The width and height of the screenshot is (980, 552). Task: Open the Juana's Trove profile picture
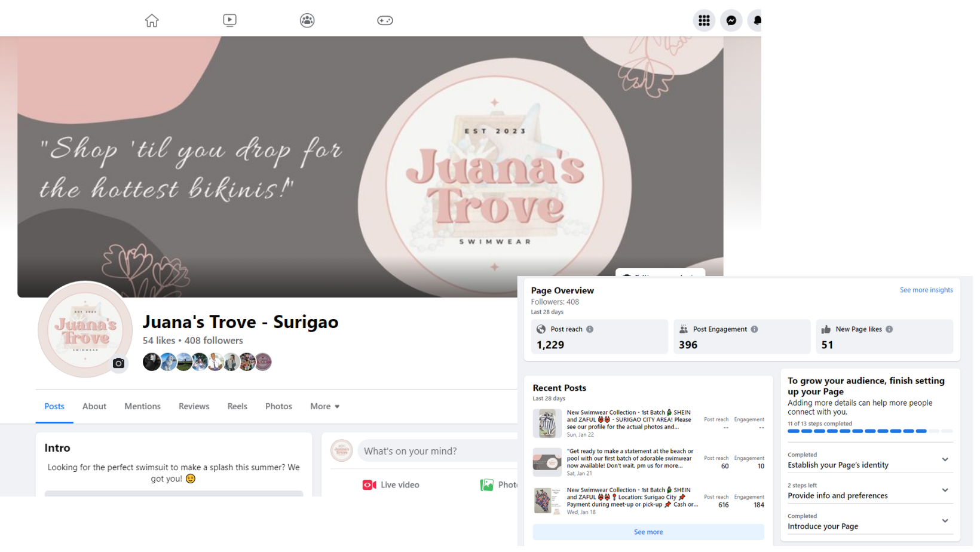point(85,330)
